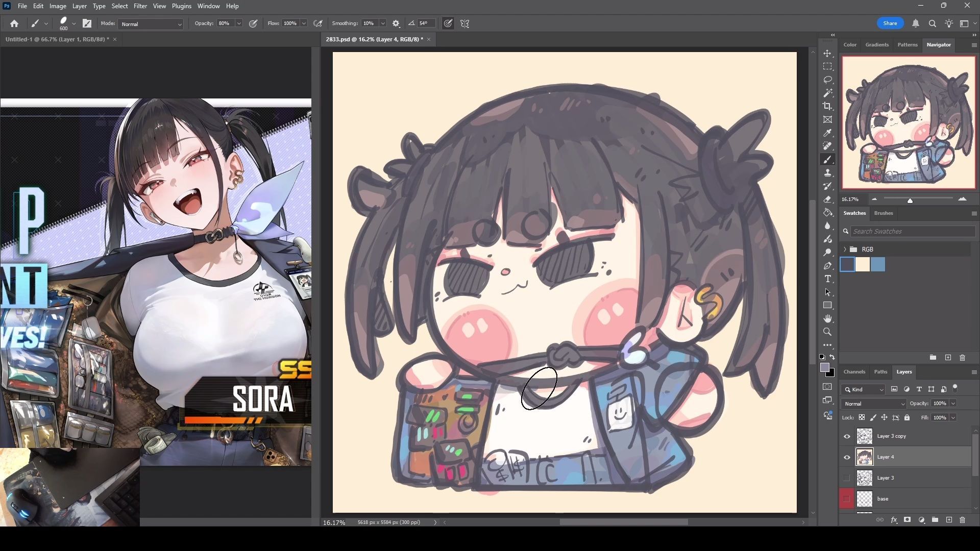Select the Move tool
980x551 pixels.
[x=827, y=54]
